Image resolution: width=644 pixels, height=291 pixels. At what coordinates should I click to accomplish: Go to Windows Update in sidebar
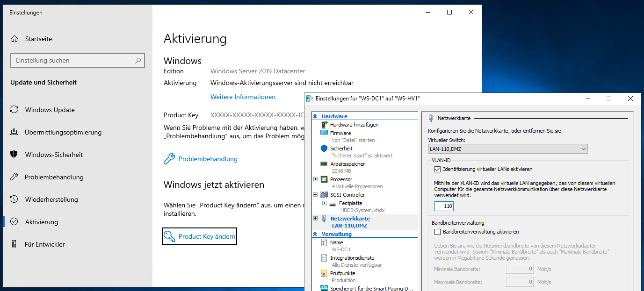coord(50,110)
